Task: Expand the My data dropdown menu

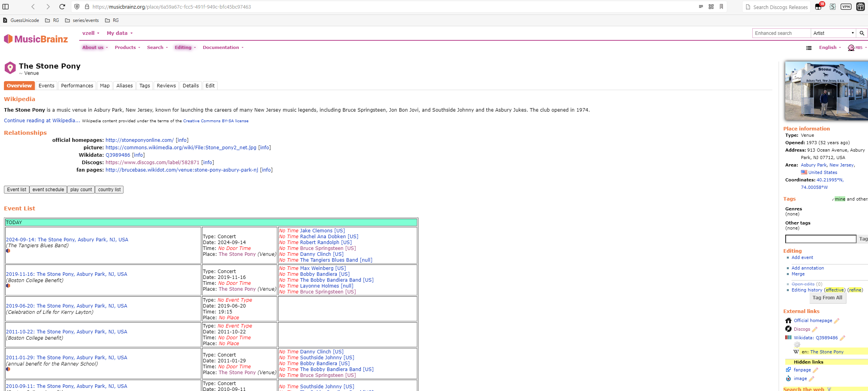Action: click(x=120, y=33)
